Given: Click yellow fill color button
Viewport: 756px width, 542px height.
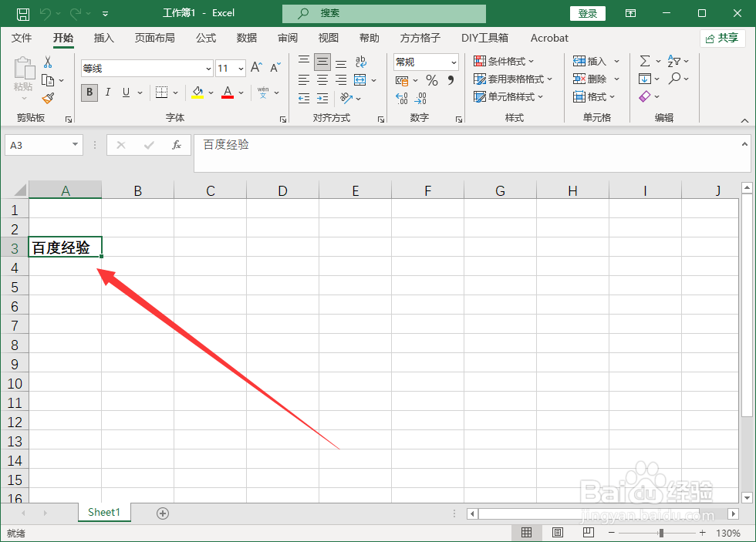Looking at the screenshot, I should pyautogui.click(x=197, y=92).
